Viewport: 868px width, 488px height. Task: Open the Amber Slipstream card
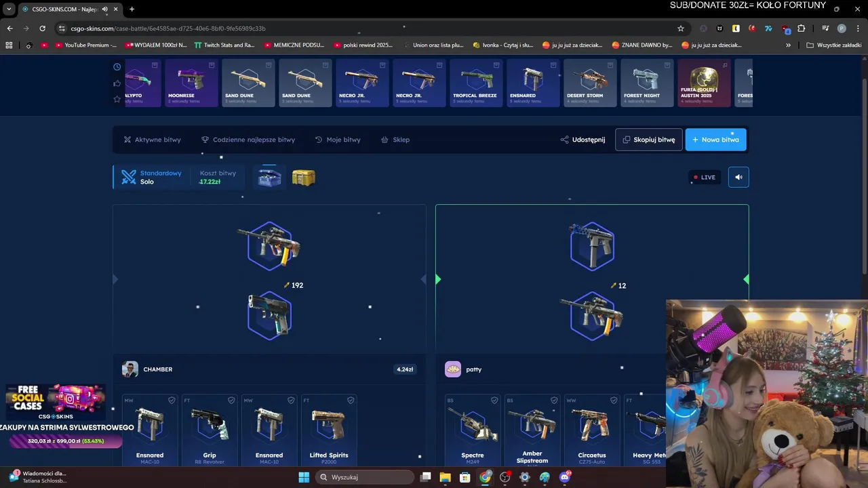[532, 430]
